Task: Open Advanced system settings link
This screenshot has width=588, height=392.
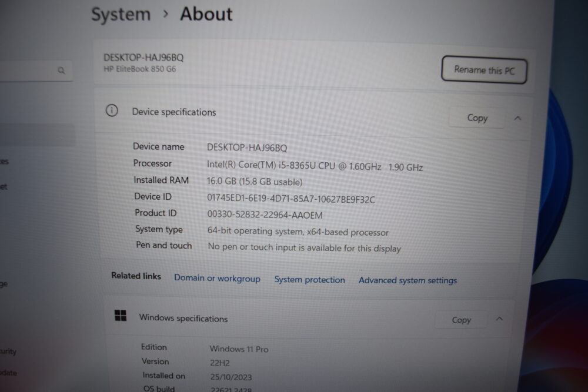Action: pos(407,280)
